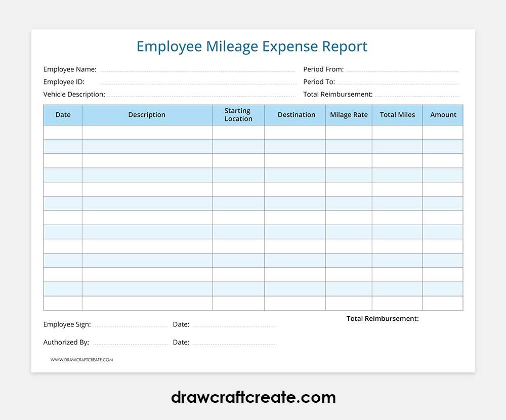Click the Destination column header
The height and width of the screenshot is (420, 506).
[x=296, y=115]
